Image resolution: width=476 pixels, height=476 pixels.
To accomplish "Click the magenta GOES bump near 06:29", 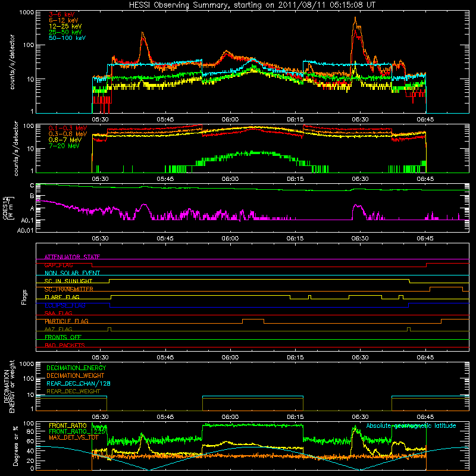I will (358, 207).
